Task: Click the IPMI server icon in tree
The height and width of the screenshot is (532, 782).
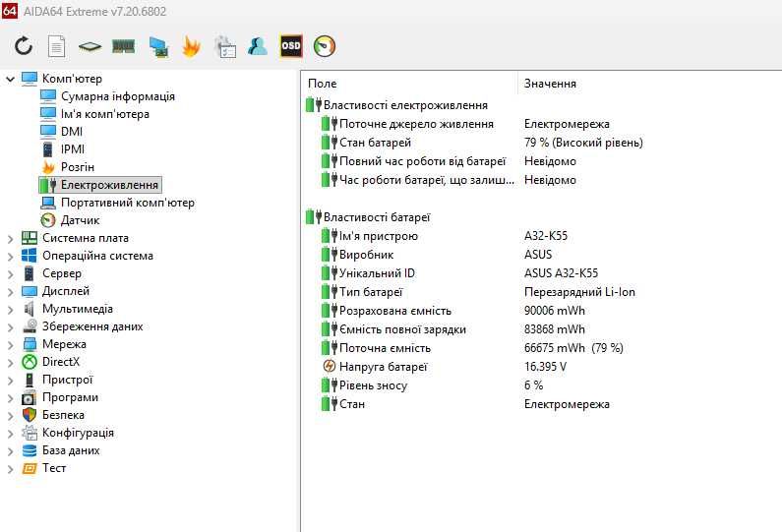Action: click(47, 149)
